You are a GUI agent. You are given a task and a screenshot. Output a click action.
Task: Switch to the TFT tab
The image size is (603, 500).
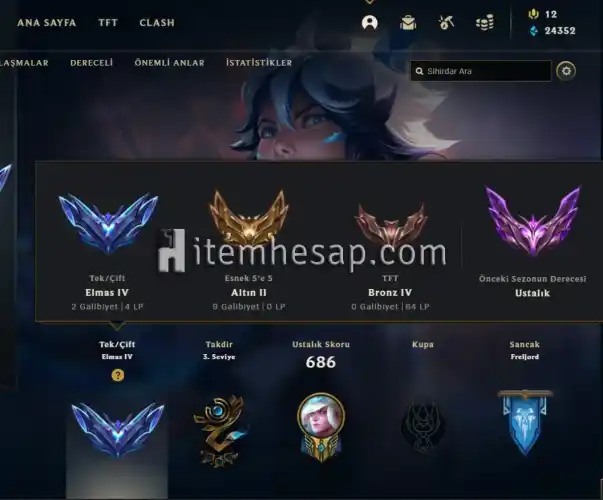[108, 23]
